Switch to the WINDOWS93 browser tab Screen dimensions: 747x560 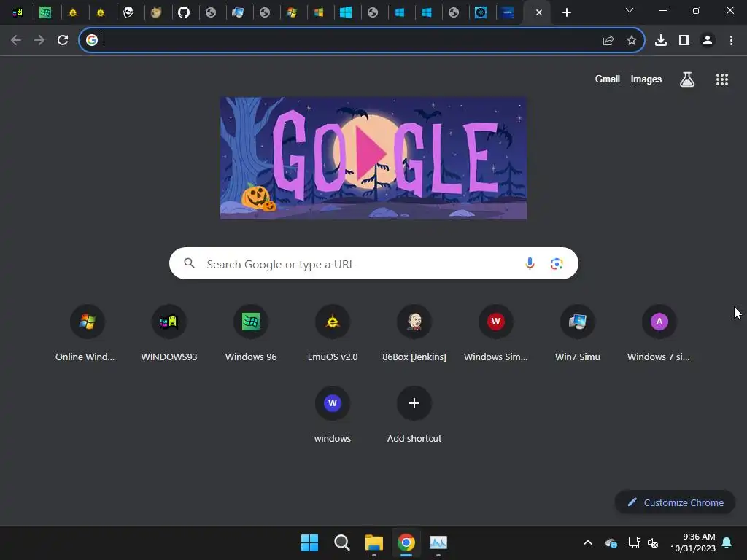click(x=18, y=12)
